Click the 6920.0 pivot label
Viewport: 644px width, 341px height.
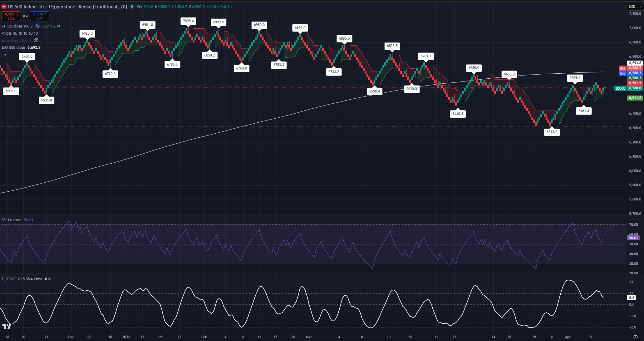87,33
